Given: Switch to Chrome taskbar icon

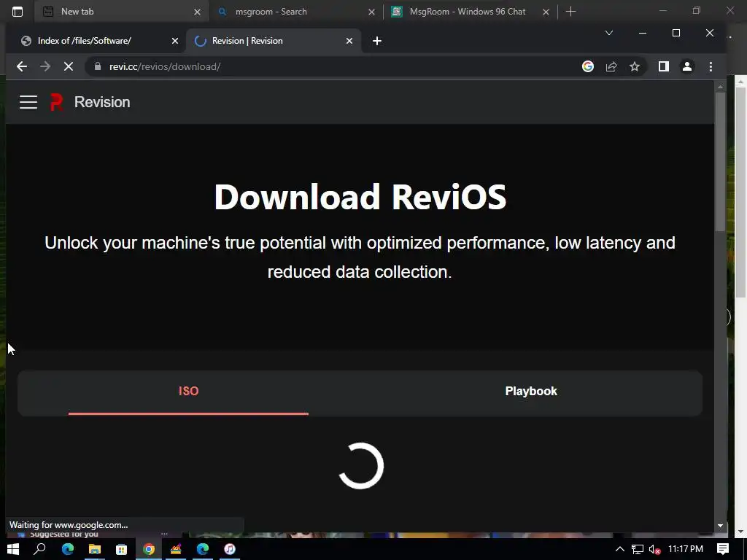Looking at the screenshot, I should tap(149, 549).
